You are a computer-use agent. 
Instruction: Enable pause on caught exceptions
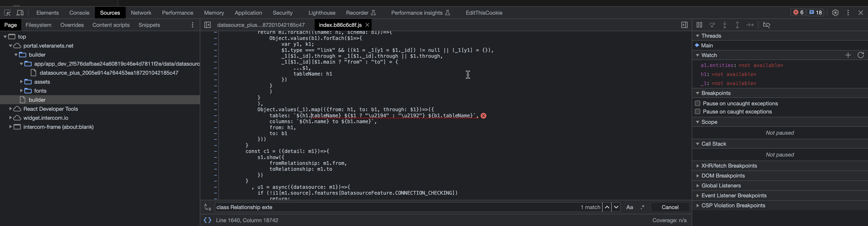point(698,111)
